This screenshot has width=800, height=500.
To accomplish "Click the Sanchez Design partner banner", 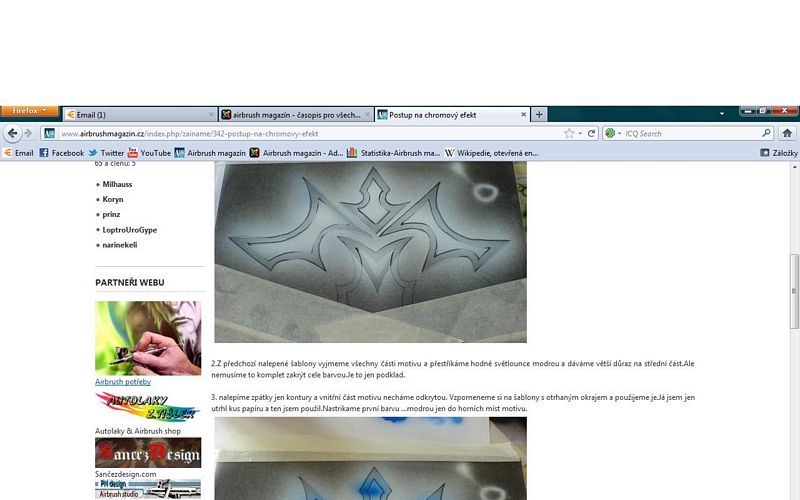I will click(x=148, y=453).
